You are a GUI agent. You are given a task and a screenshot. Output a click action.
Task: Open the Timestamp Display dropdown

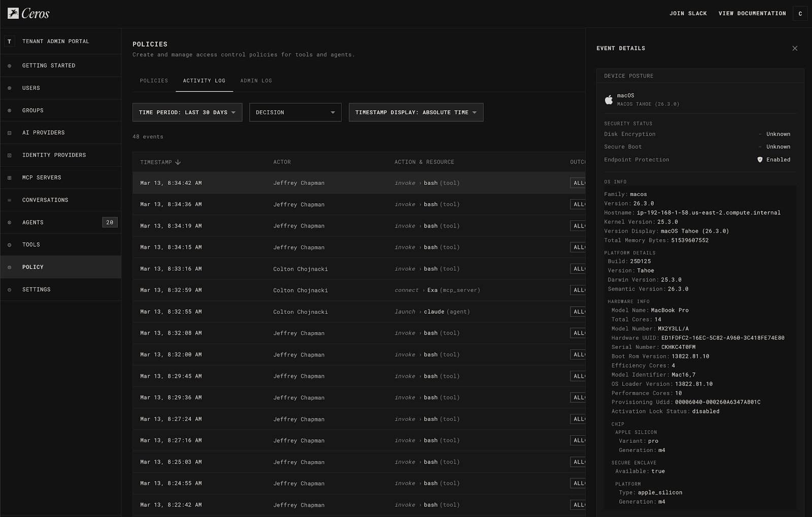pos(416,112)
